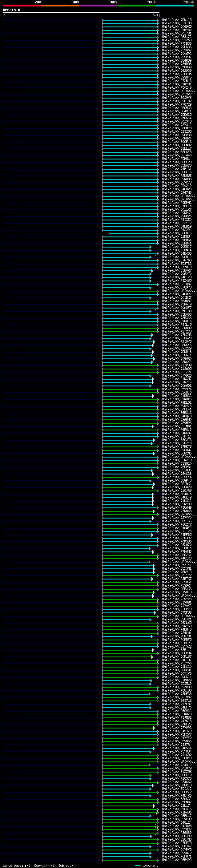
Task: Select label UniRef100_Q9SP37
Action: [177, 57]
